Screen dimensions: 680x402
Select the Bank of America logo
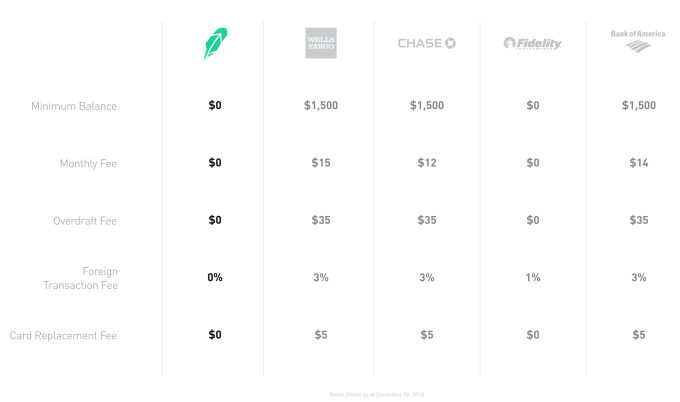(638, 41)
